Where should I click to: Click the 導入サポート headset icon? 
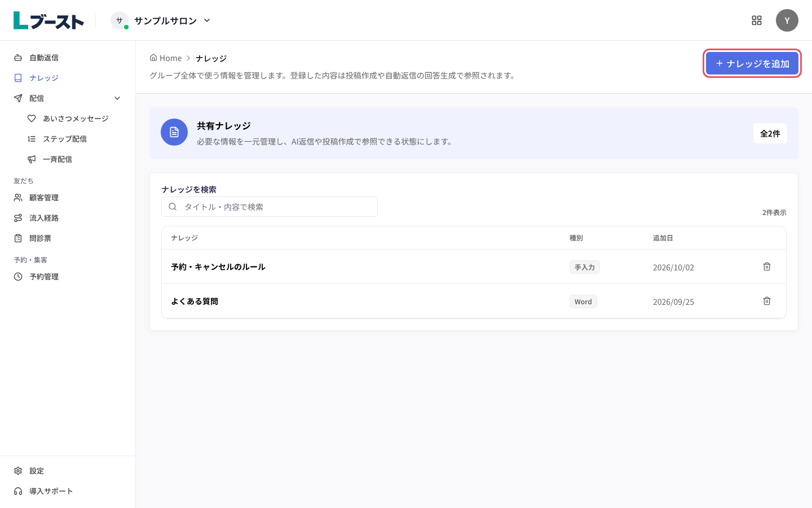18,491
